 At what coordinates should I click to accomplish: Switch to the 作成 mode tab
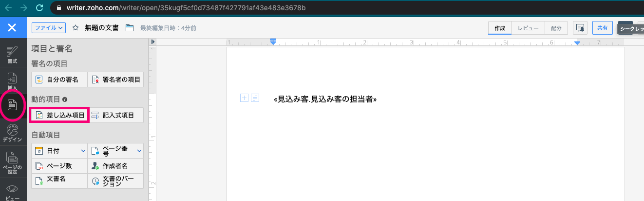tap(500, 28)
